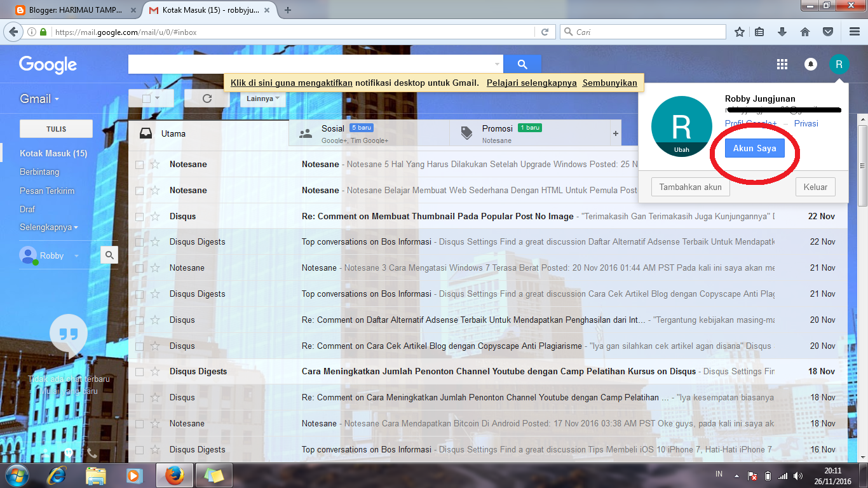Screen dimensions: 868x488
Task: Open Berbintang folder
Action: point(39,172)
